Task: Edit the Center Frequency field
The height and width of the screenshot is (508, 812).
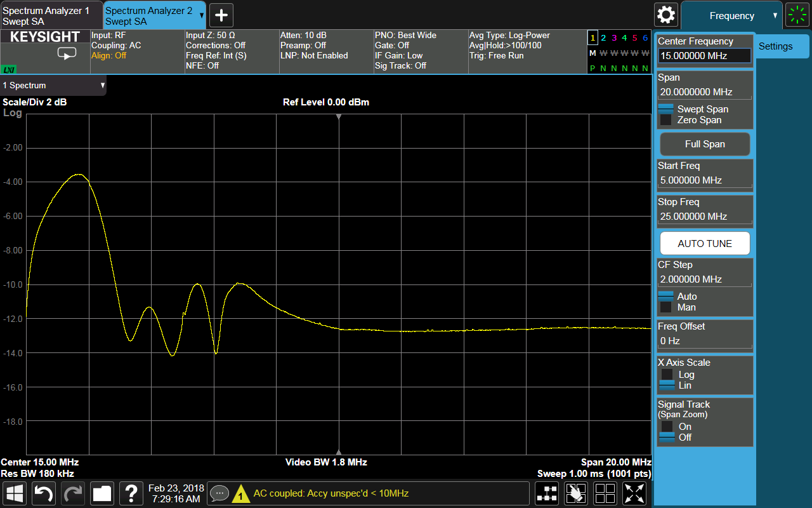Action: tap(705, 56)
